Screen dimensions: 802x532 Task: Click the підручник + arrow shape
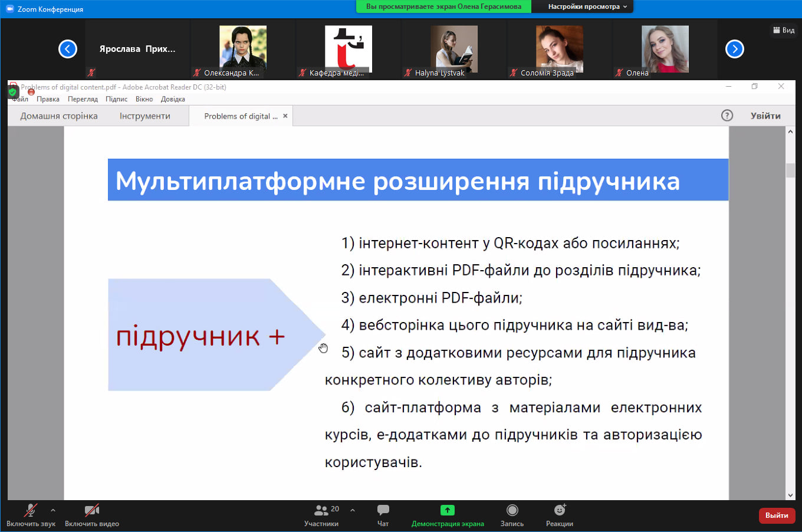pos(217,335)
